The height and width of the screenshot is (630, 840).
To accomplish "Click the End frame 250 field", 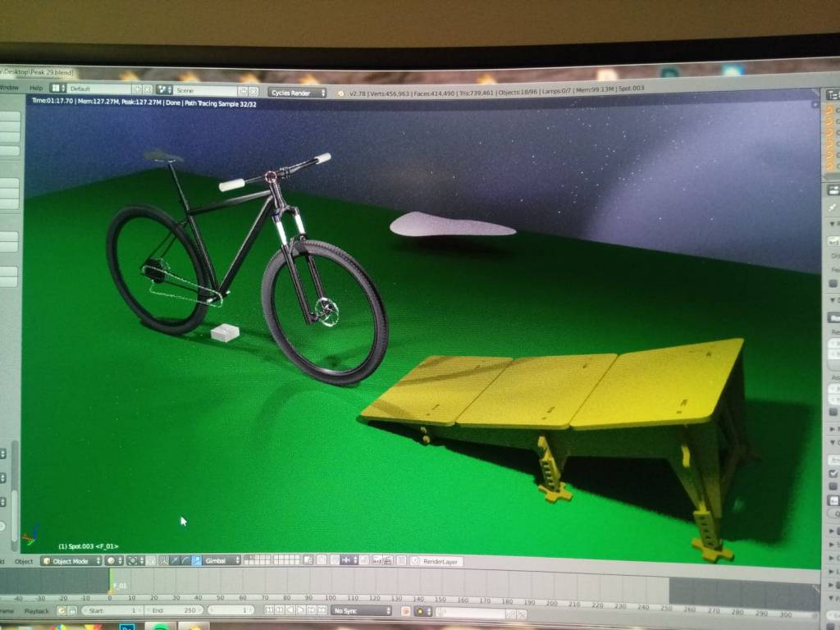I will click(172, 610).
